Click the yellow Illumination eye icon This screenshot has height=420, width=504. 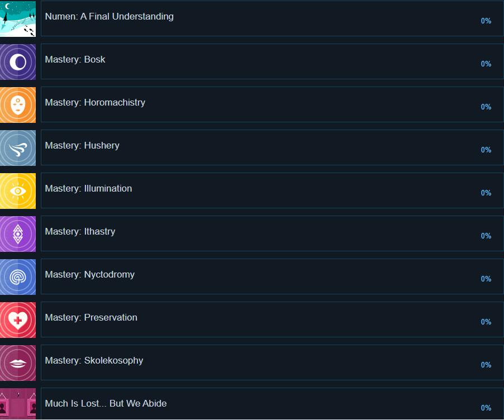(x=18, y=191)
